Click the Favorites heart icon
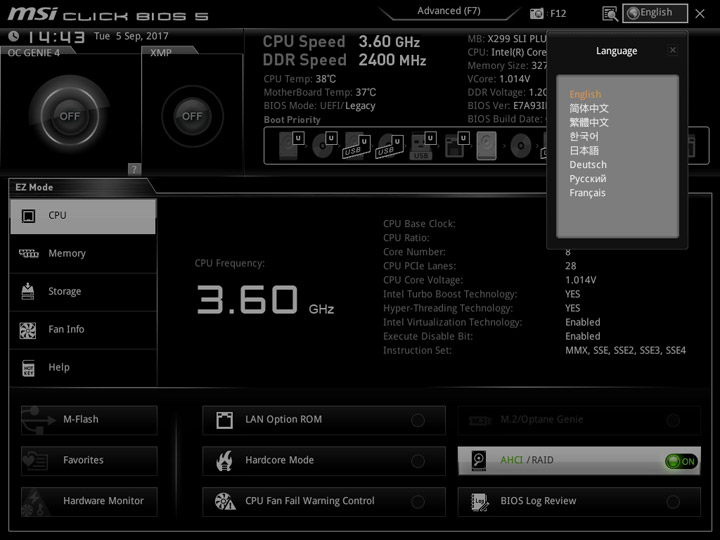 coord(35,461)
